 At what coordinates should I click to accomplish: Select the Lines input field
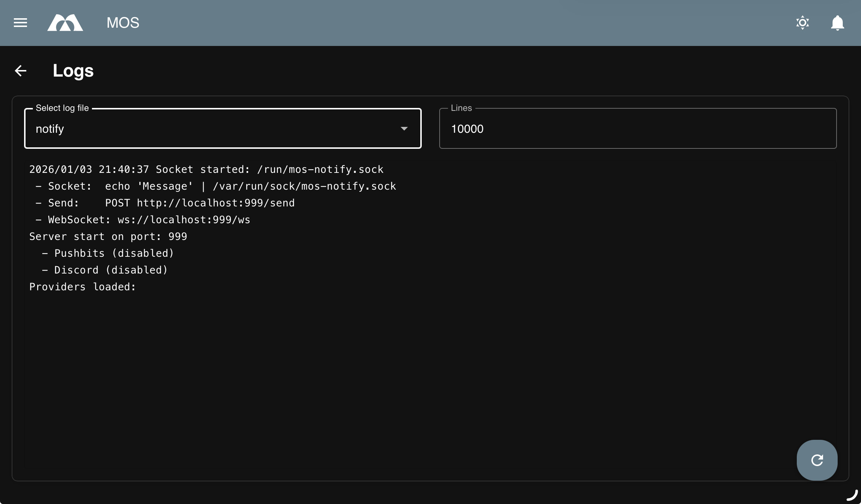(x=637, y=128)
